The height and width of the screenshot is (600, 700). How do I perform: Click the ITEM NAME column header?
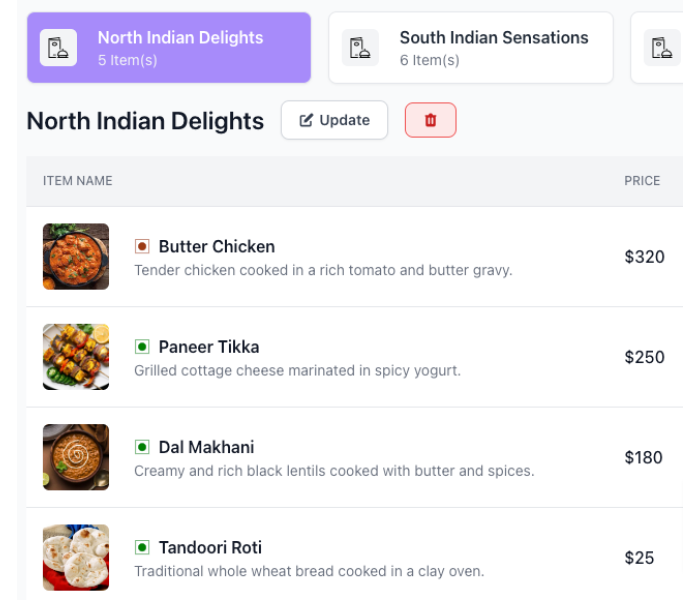(78, 181)
